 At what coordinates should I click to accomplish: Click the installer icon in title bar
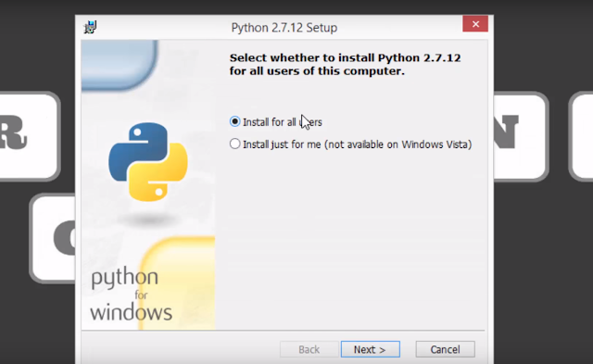click(91, 27)
